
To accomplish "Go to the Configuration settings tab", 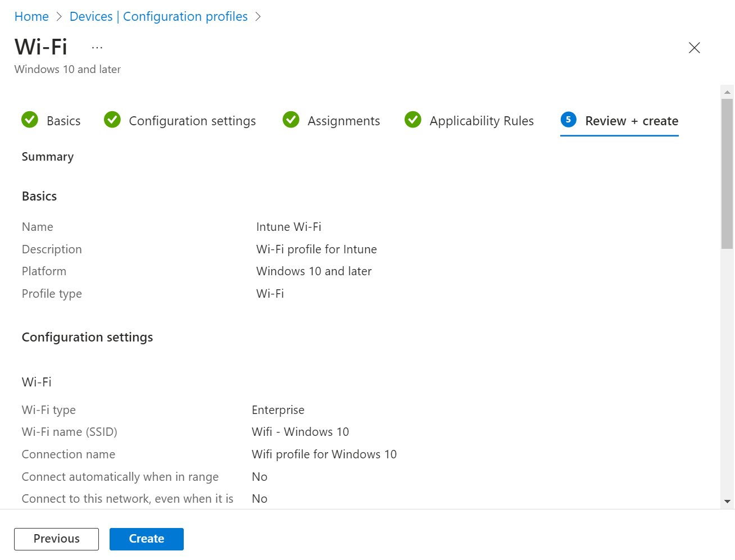I will tap(192, 121).
